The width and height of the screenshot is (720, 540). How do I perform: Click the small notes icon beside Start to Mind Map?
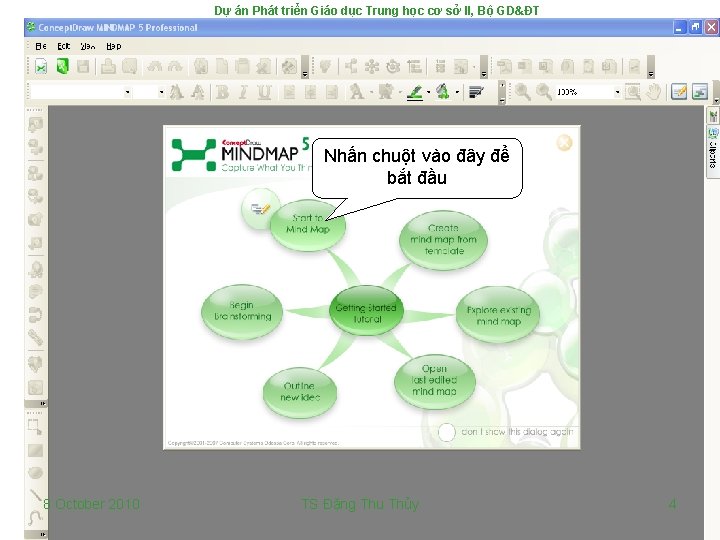[x=260, y=209]
